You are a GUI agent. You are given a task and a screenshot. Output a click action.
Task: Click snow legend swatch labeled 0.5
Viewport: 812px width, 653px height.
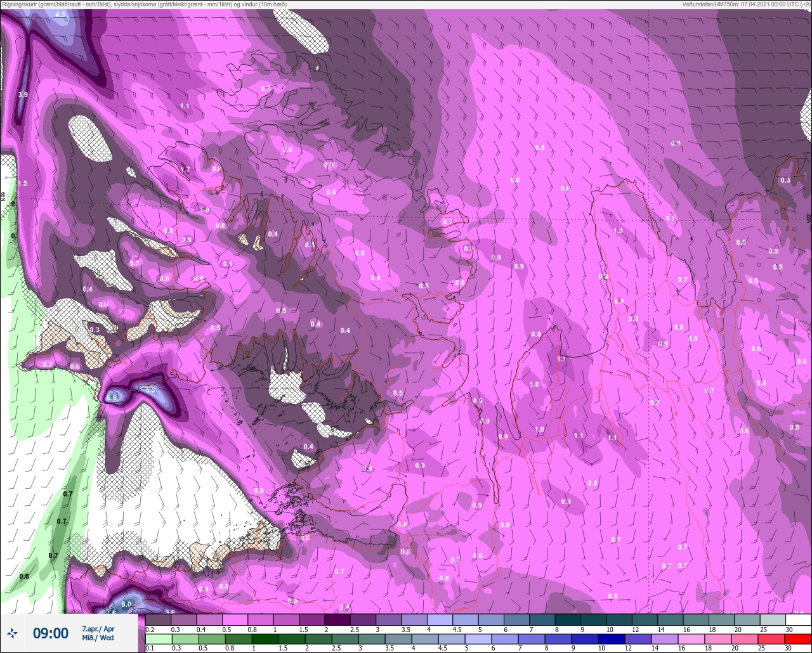tap(235, 619)
